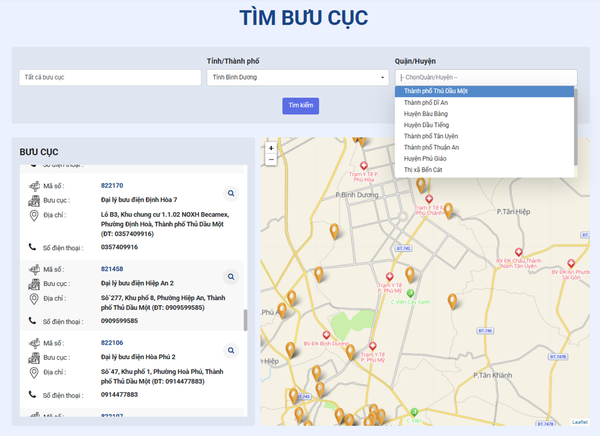Click the Tìm kiếm search button

pos(300,106)
